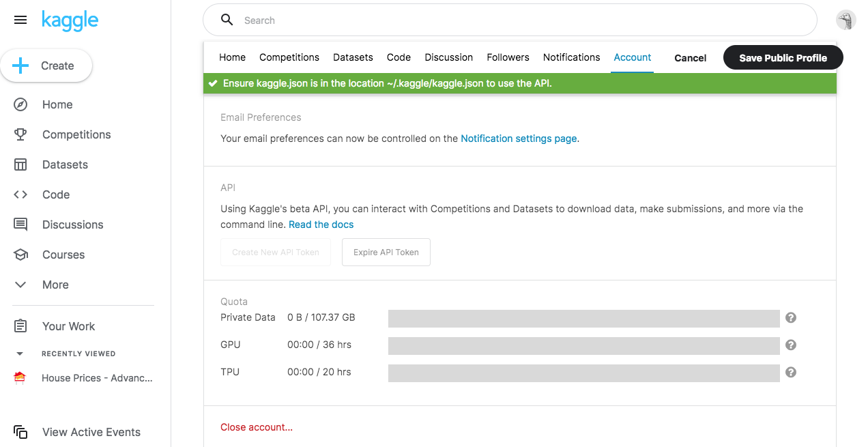Viewport: 868px width, 447px height.
Task: Click the '0 B / 107.37 GB' value
Action: (321, 317)
